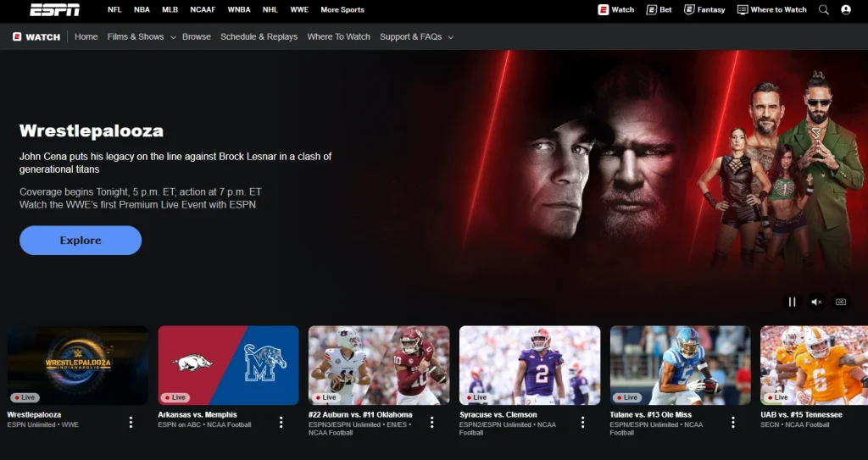Viewport: 868px width, 460px height.
Task: Click the red Watch E icon
Action: (604, 9)
